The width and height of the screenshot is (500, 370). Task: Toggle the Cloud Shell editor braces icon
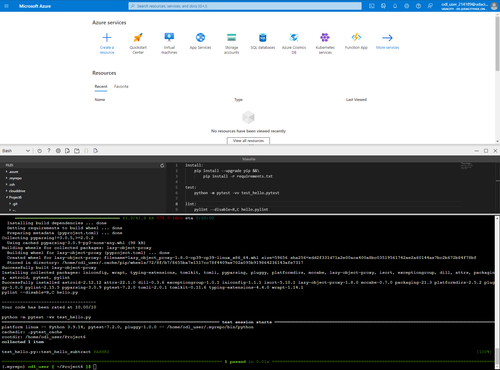pos(86,151)
